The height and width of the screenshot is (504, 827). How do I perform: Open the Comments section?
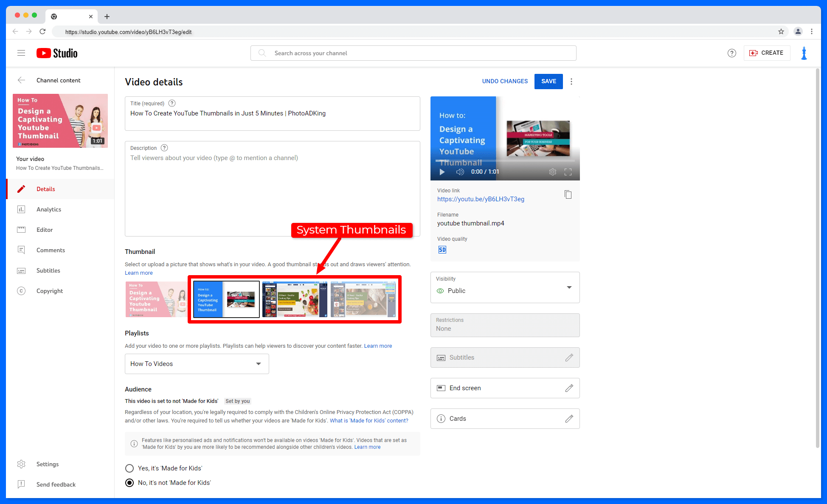(x=51, y=250)
